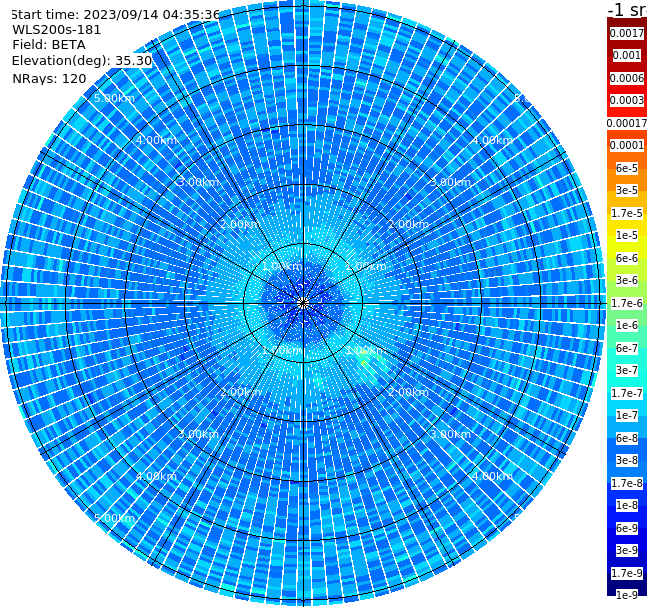
Task: Select the 1.7e-5 colorbar value
Action: (x=627, y=213)
